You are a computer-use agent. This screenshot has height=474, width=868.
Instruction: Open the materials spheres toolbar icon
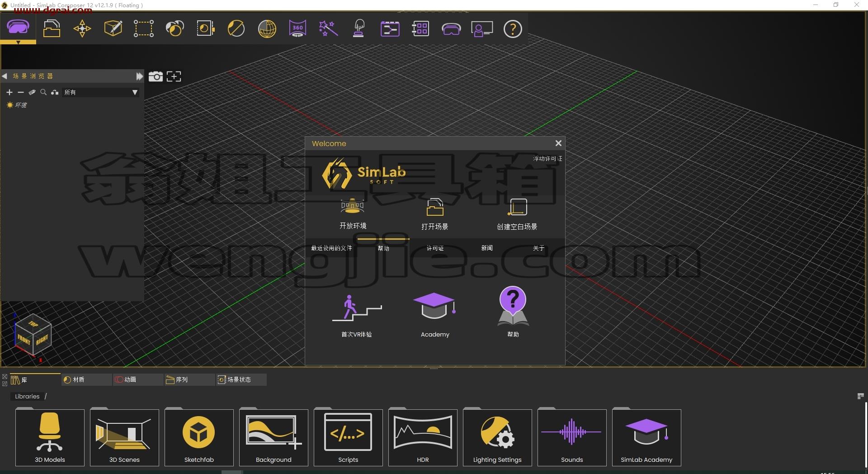pyautogui.click(x=175, y=28)
